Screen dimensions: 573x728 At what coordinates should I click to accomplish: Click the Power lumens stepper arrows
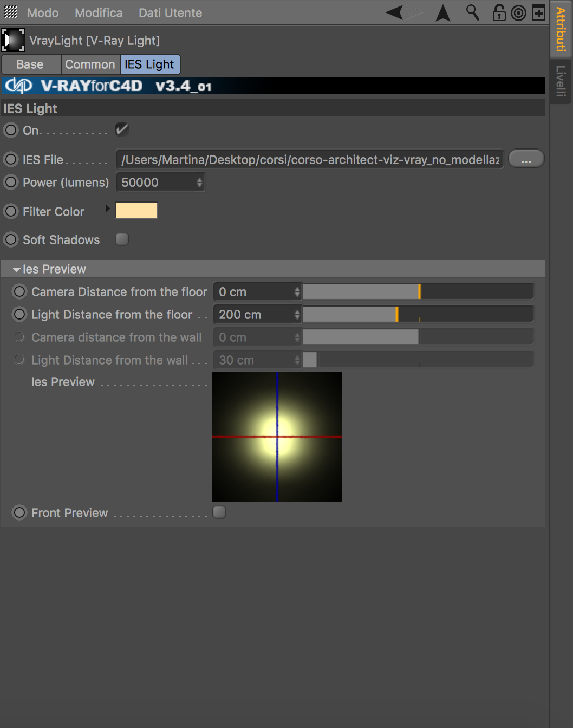tap(199, 183)
